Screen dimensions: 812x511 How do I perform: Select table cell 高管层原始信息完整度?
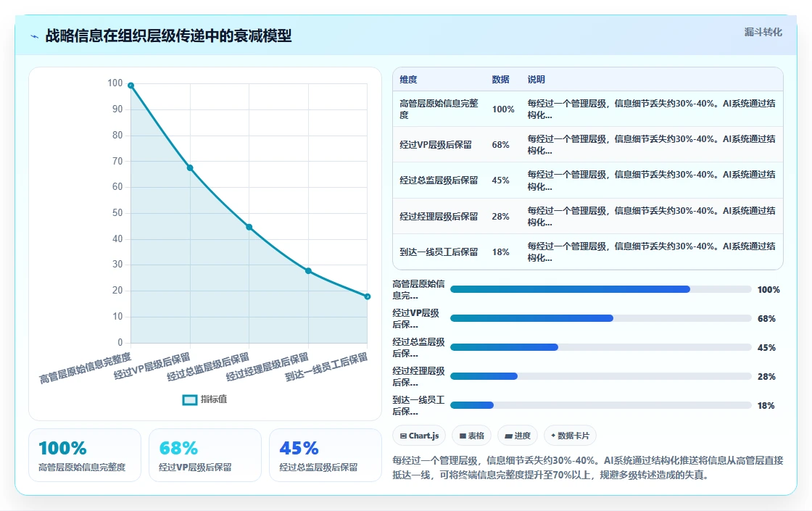pos(439,109)
